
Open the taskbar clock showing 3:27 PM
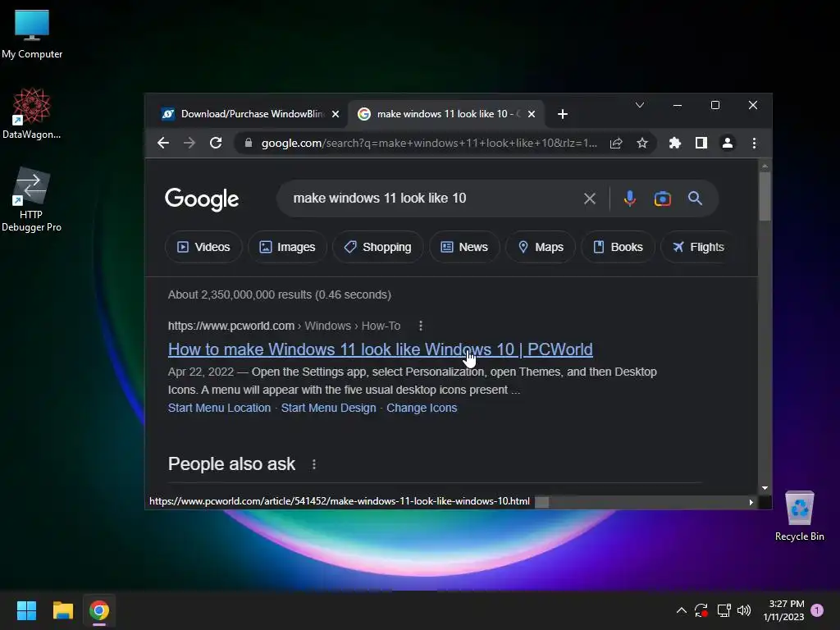click(x=783, y=610)
